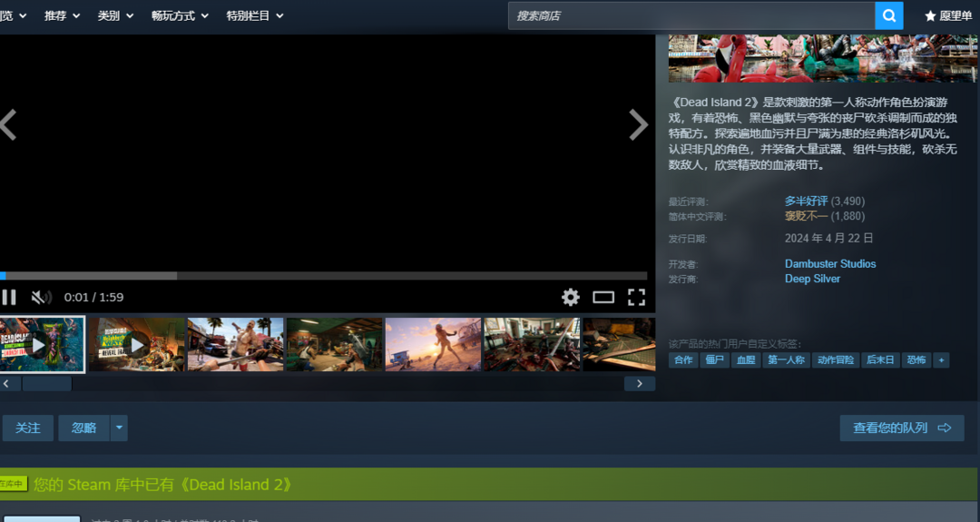
Task: Open the 畅玩方式 menu
Action: click(180, 15)
